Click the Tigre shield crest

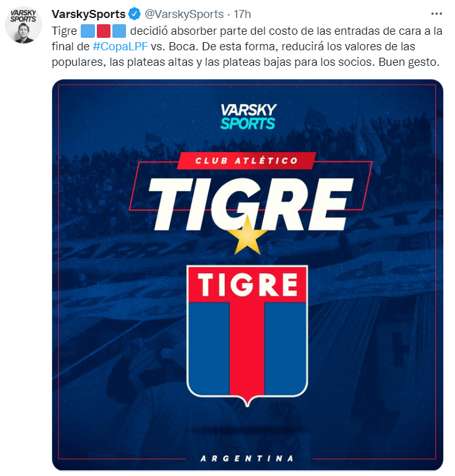[247, 336]
